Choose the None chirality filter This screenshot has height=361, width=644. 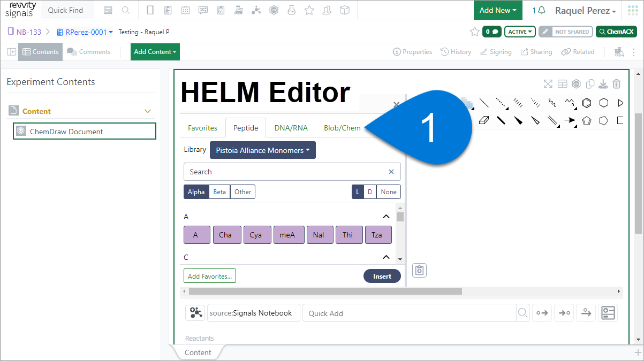[389, 192]
